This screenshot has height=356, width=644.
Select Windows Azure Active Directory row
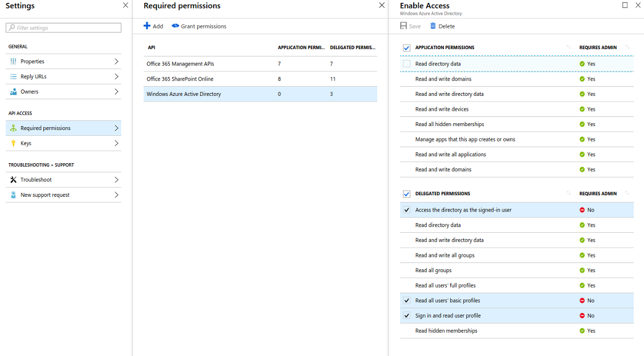click(x=260, y=94)
